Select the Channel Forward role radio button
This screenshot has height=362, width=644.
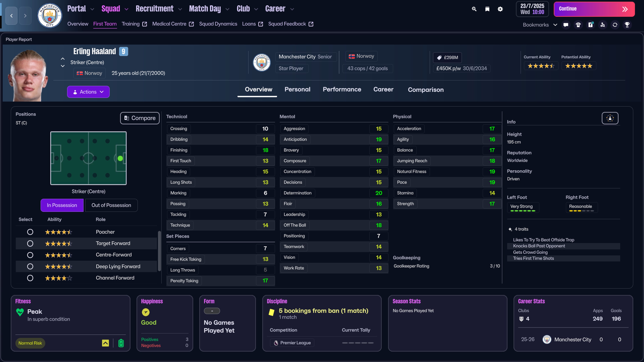point(30,278)
